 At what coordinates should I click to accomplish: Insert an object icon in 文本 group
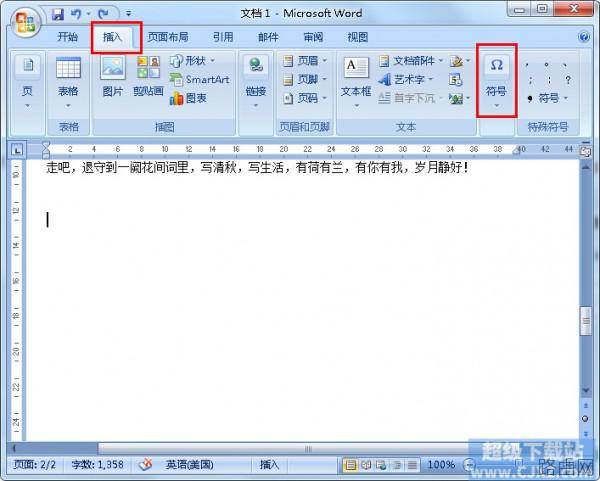point(460,99)
